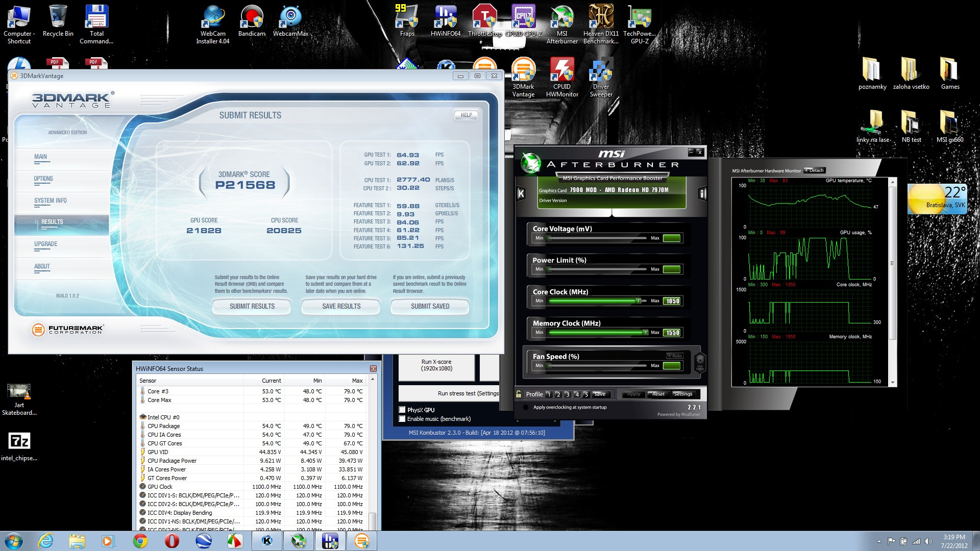
Task: Select Afterburner profile slot 4
Action: coord(577,394)
